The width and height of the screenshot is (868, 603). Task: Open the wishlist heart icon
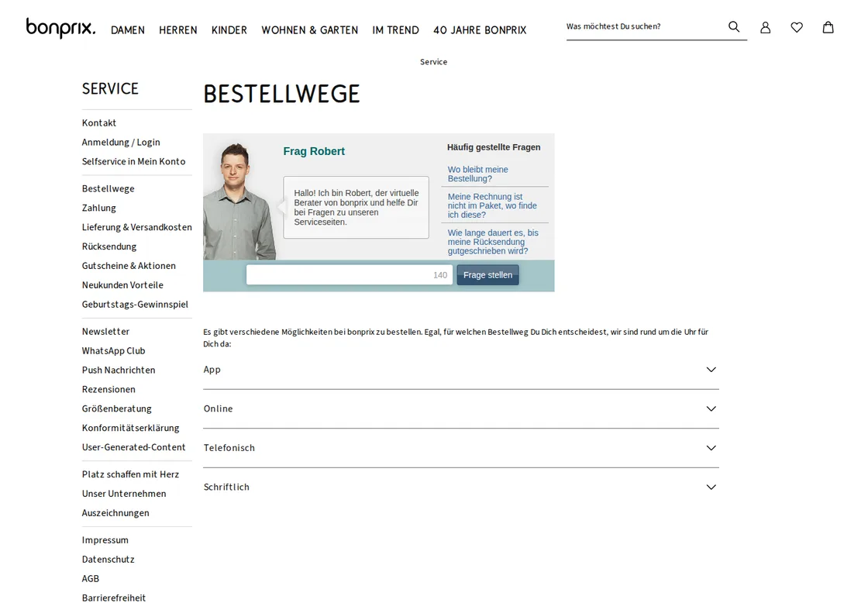coord(797,27)
